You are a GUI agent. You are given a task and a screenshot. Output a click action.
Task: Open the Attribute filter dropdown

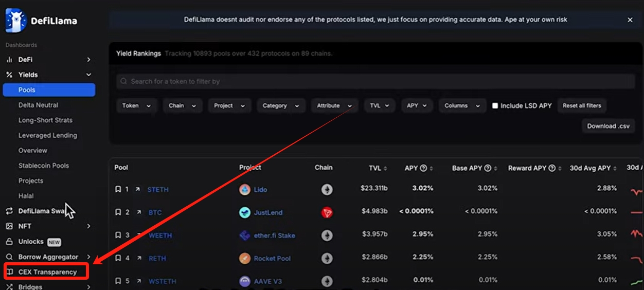click(334, 105)
